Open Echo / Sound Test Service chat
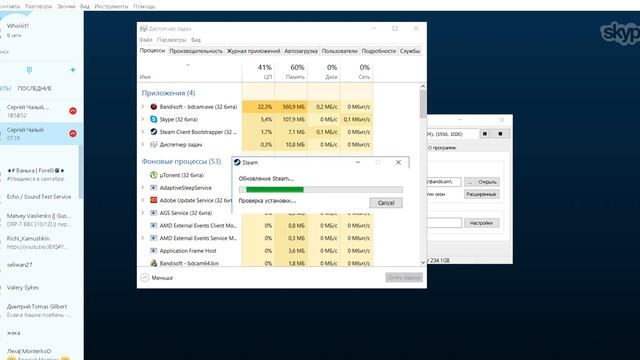Image resolution: width=640 pixels, height=360 pixels. click(40, 197)
